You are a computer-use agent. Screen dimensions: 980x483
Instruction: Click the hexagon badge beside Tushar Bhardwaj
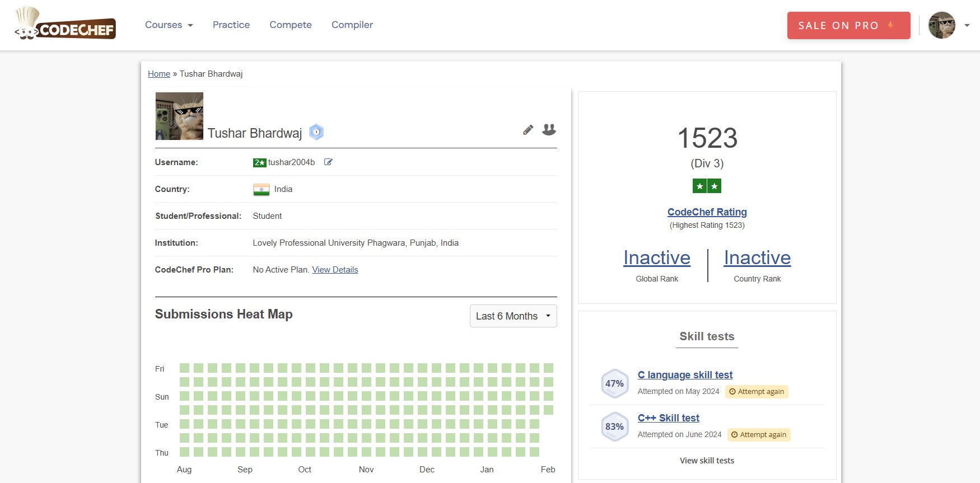click(x=316, y=132)
